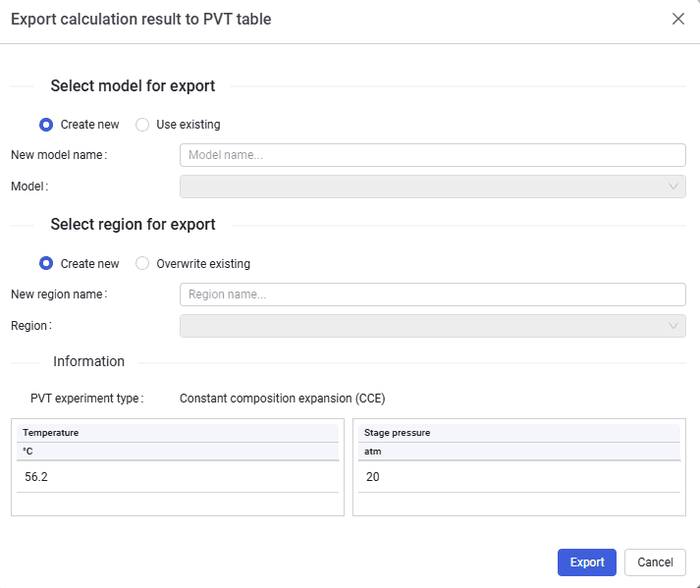
Task: Click the Cancel button
Action: click(655, 562)
